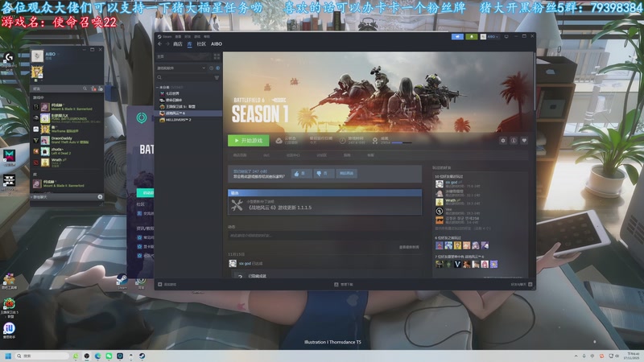The width and height of the screenshot is (644, 362).
Task: Open the Community tab (社区)
Action: [201, 44]
